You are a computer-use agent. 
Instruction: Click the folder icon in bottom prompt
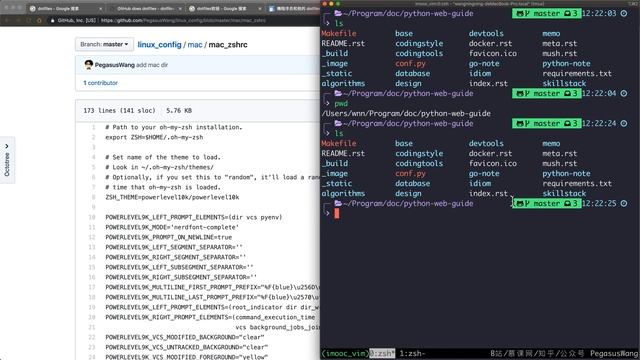338,203
